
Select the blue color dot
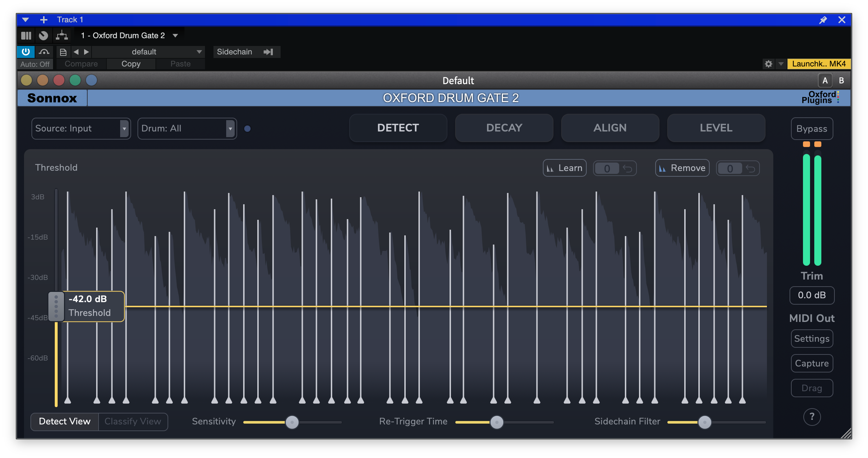[92, 80]
